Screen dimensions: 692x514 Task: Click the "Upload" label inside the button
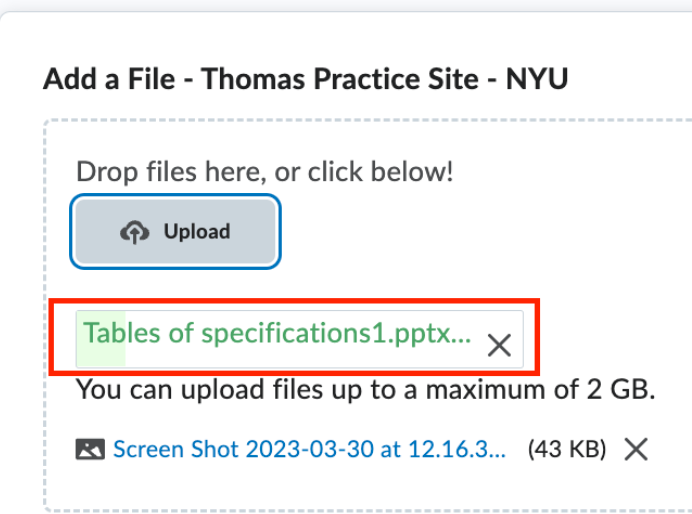click(x=197, y=232)
